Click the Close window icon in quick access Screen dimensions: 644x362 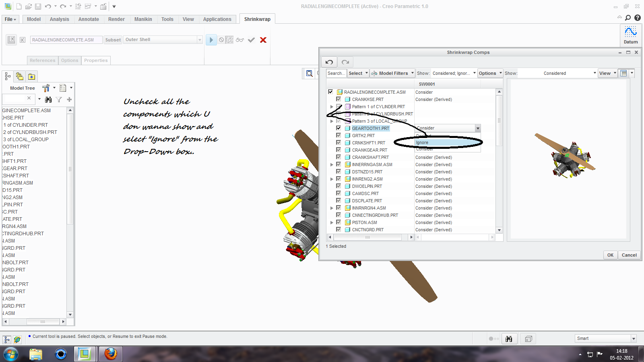pyautogui.click(x=103, y=6)
